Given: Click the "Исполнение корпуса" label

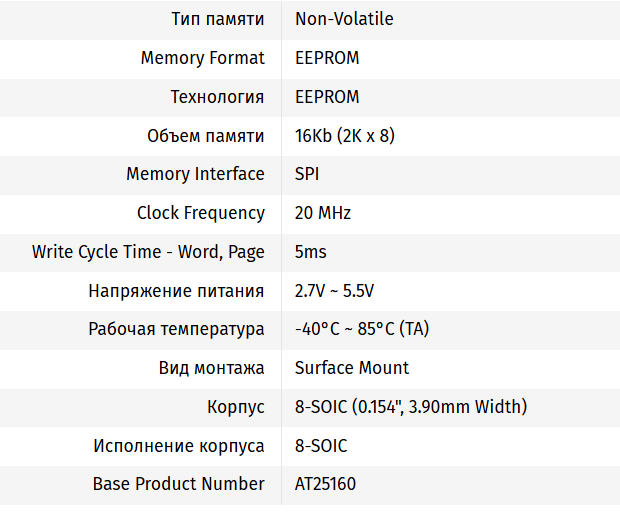Looking at the screenshot, I should 179,446.
